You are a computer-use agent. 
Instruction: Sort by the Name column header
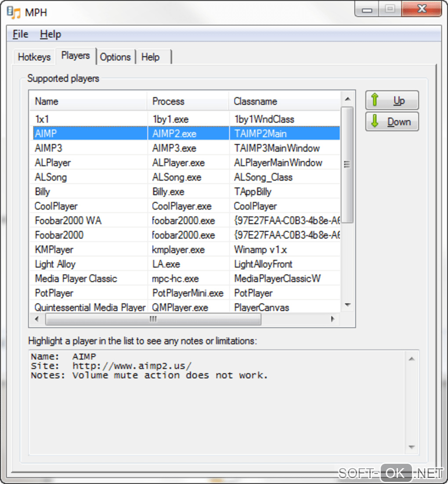pos(88,101)
